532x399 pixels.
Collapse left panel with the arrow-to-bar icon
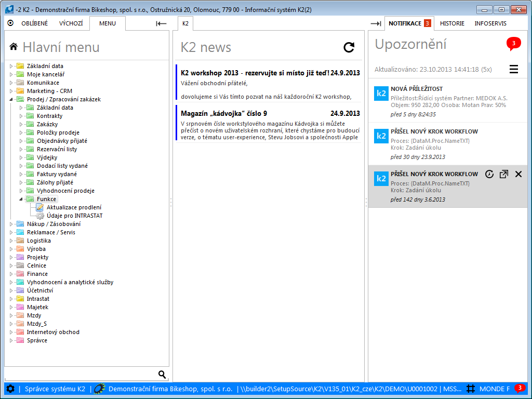coord(161,23)
